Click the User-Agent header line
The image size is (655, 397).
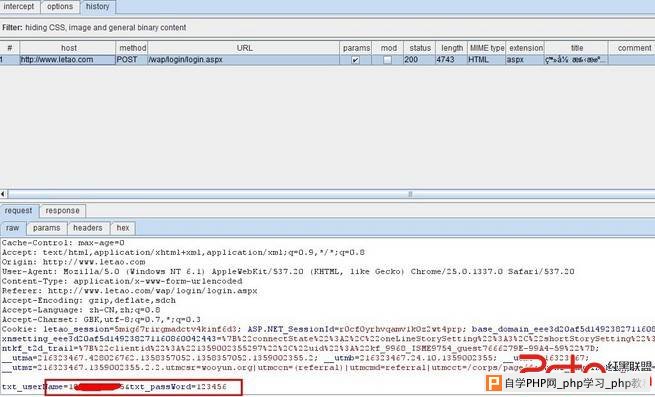(288, 272)
